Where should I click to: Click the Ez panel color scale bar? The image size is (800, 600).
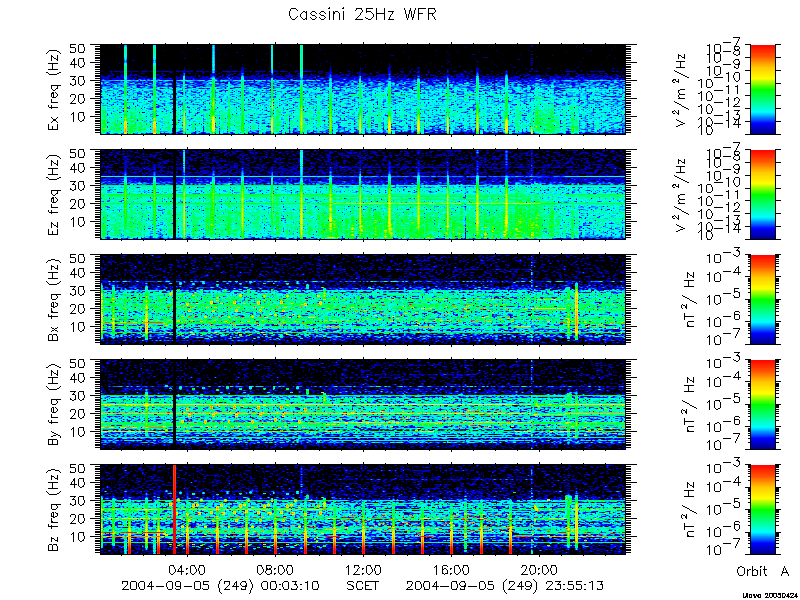coord(762,194)
